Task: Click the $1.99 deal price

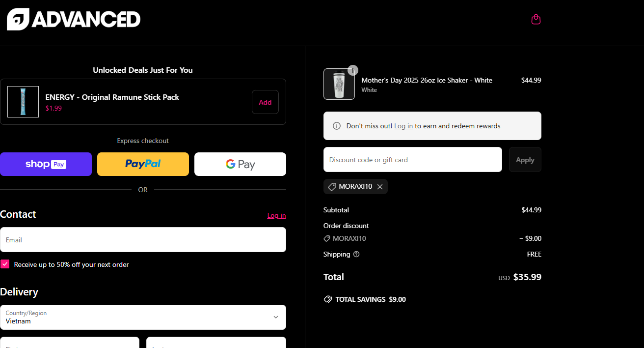Action: 54,108
